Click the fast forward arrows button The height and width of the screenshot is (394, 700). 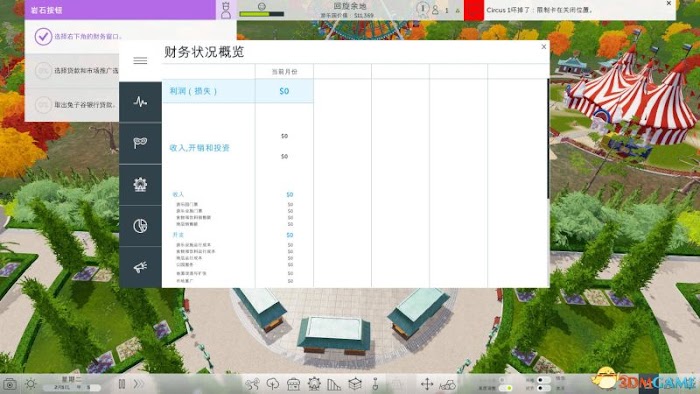139,384
